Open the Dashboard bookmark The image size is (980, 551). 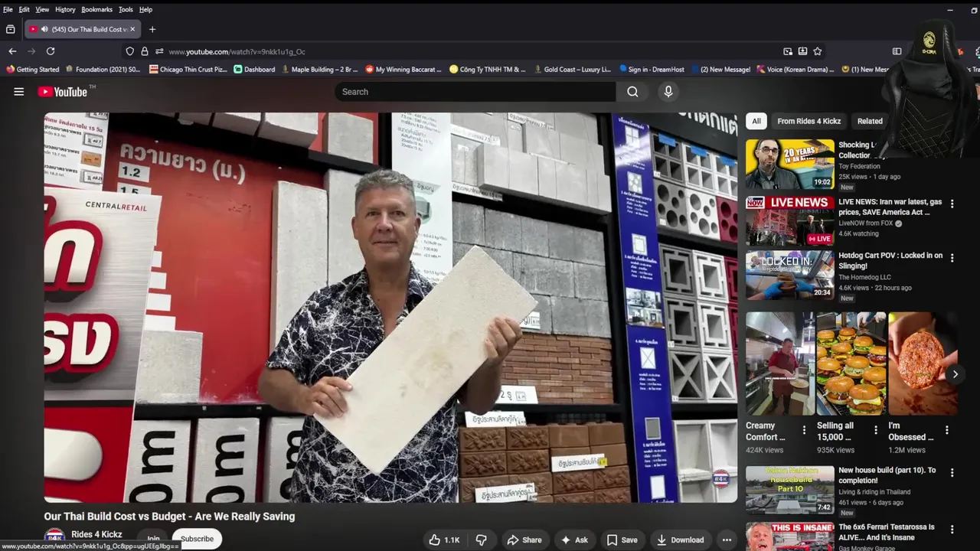(254, 70)
